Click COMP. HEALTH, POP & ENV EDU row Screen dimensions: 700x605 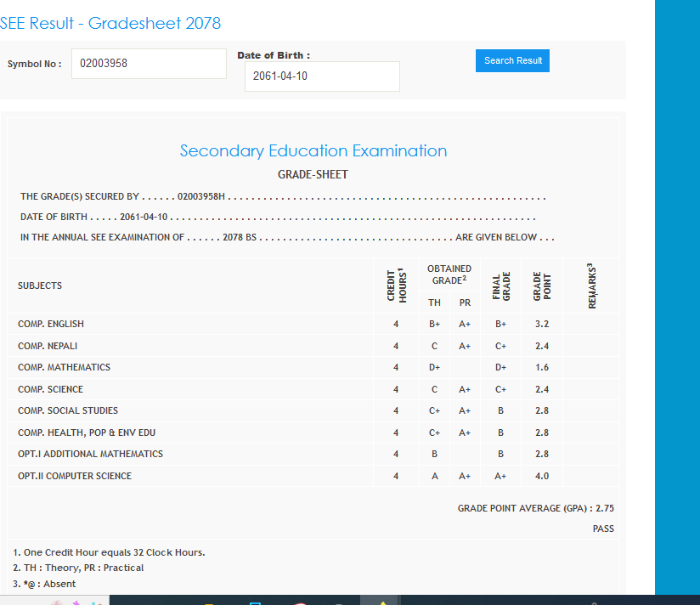(x=87, y=433)
